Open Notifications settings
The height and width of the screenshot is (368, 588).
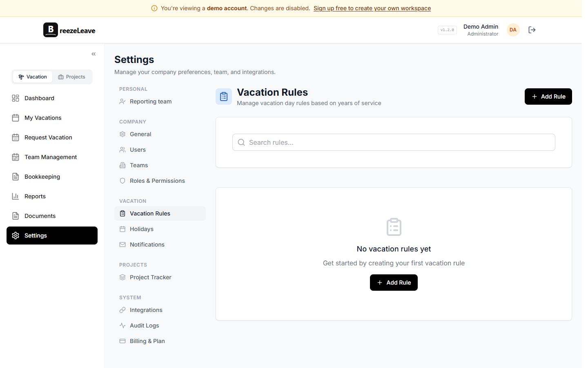point(160,245)
